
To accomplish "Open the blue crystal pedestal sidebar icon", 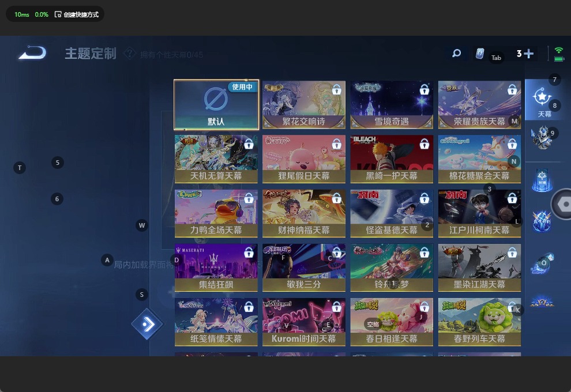I will (x=542, y=180).
